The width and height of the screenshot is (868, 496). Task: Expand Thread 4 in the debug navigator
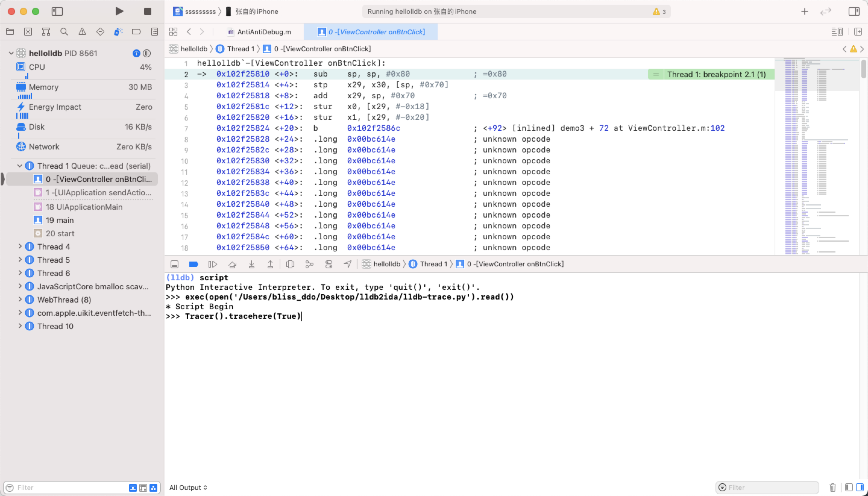[20, 246]
